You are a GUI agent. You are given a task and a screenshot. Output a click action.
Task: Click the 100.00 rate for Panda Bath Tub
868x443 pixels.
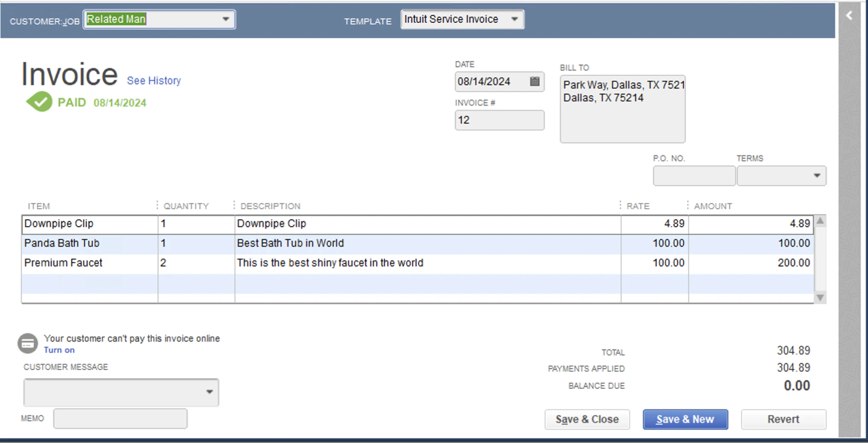655,243
